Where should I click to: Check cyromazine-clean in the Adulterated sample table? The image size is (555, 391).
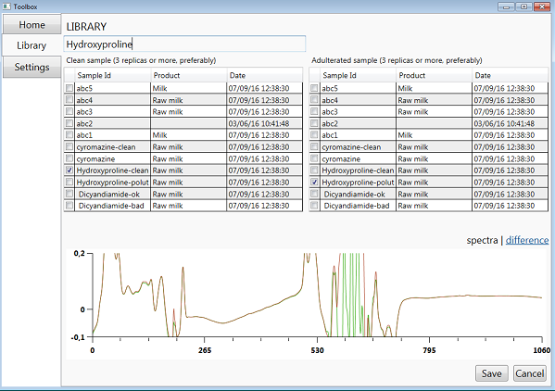tap(314, 146)
